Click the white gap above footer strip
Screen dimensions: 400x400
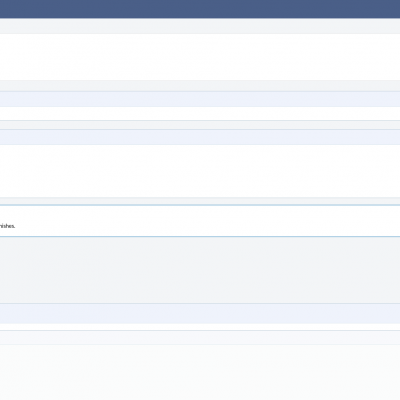200,327
